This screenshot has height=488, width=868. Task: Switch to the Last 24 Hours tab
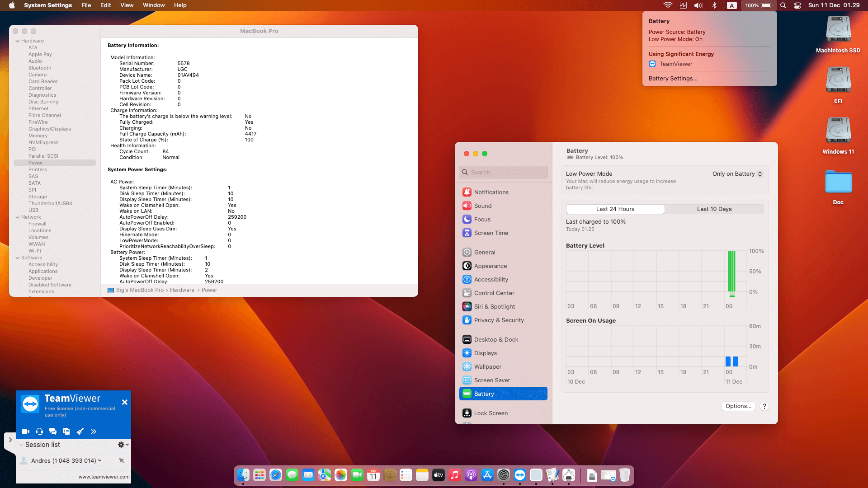[x=615, y=209]
